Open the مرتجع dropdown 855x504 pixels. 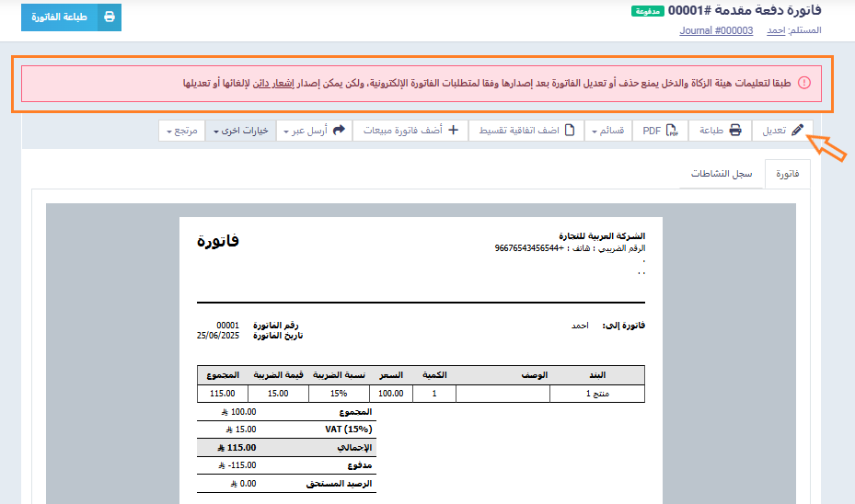(x=181, y=131)
